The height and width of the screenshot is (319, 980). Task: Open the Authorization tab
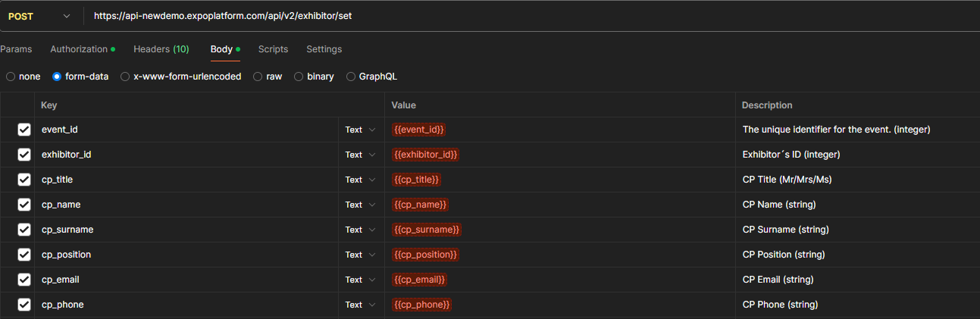[x=83, y=49]
